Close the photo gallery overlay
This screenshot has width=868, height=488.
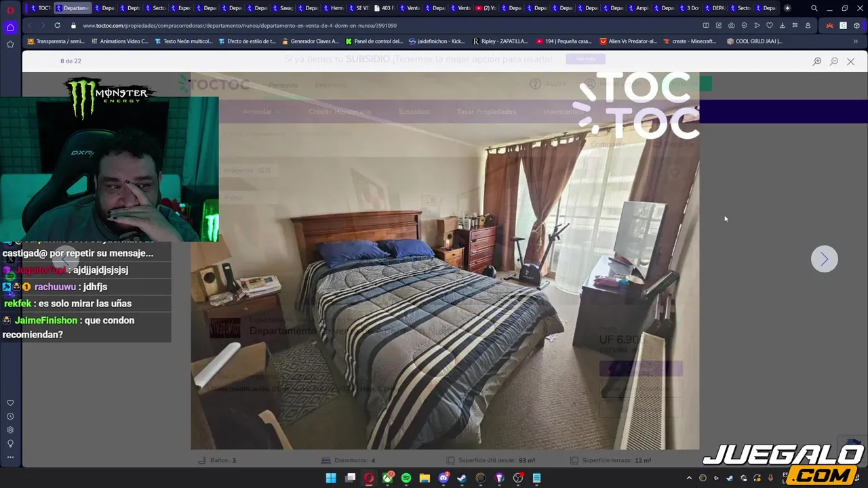pos(850,61)
